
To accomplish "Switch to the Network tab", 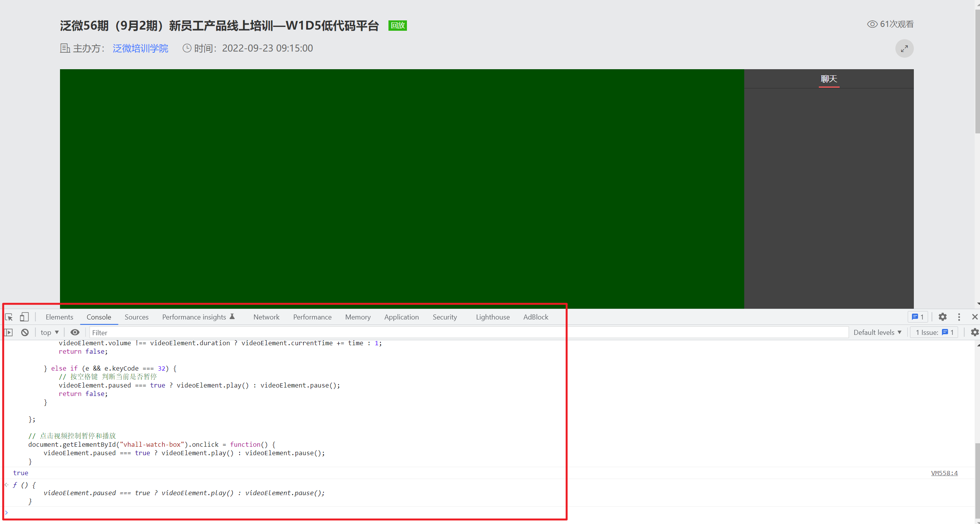I will tap(266, 317).
